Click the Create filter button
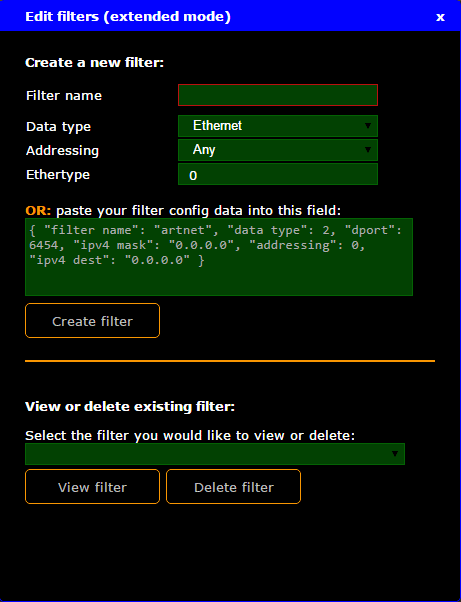Image resolution: width=461 pixels, height=602 pixels. (93, 321)
